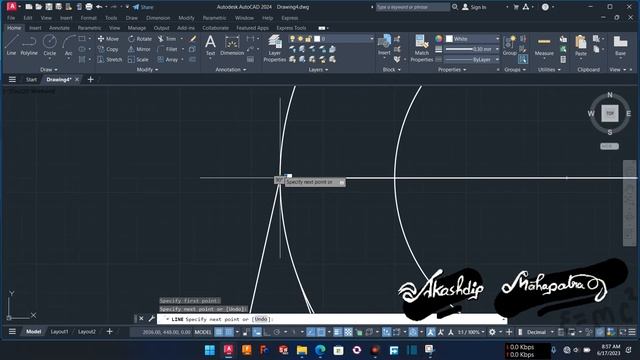
Task: Click the Array tool
Action: (x=168, y=59)
